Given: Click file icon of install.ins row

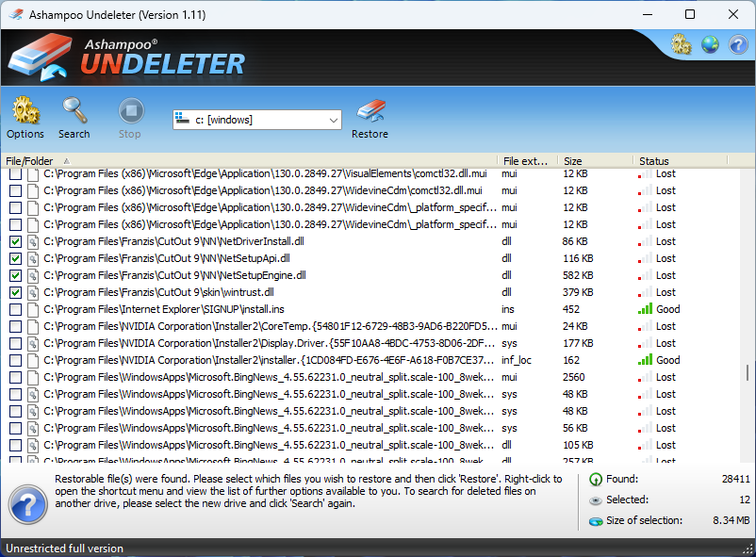Looking at the screenshot, I should coord(33,310).
